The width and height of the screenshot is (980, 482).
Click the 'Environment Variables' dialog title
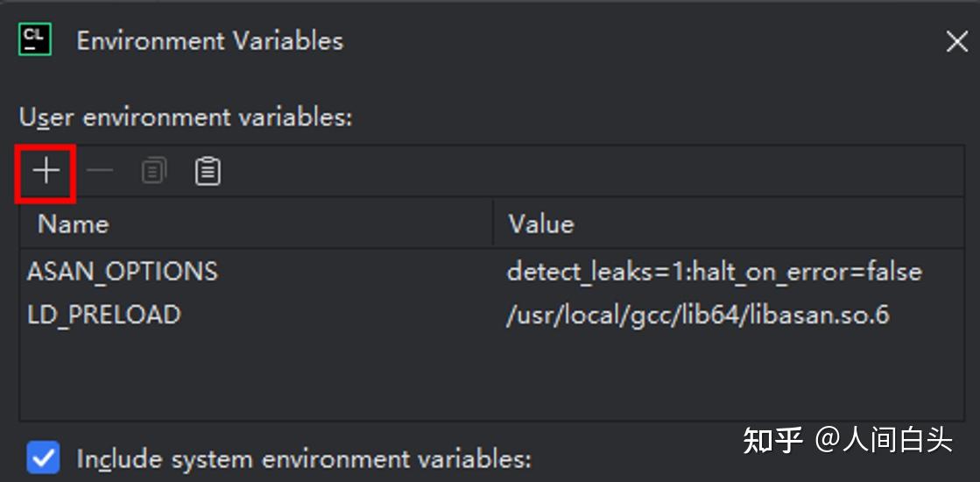pyautogui.click(x=210, y=41)
